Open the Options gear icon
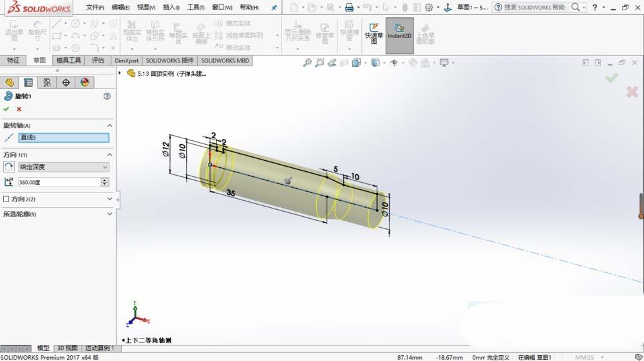The width and height of the screenshot is (644, 361). [429, 7]
